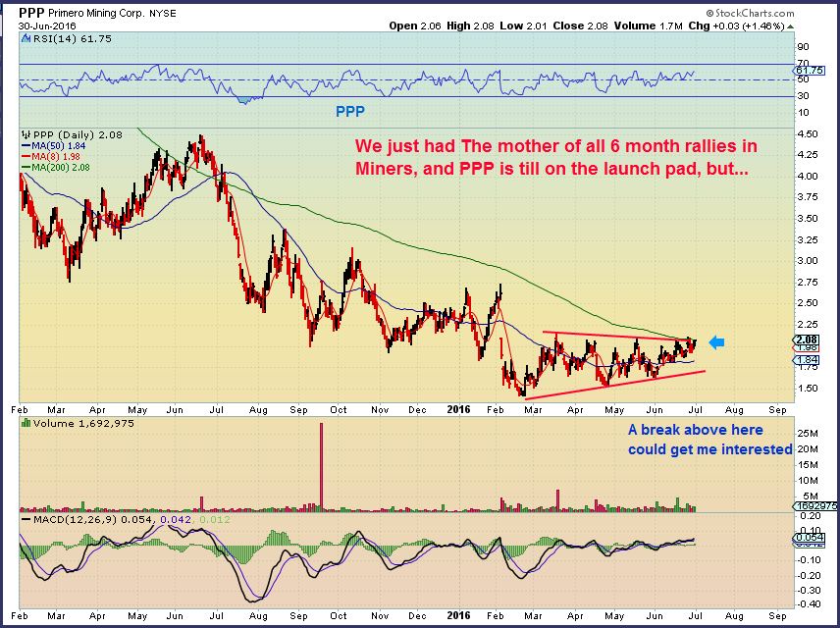Click the PPP ticker symbol in header
The height and width of the screenshot is (628, 840).
pos(32,14)
